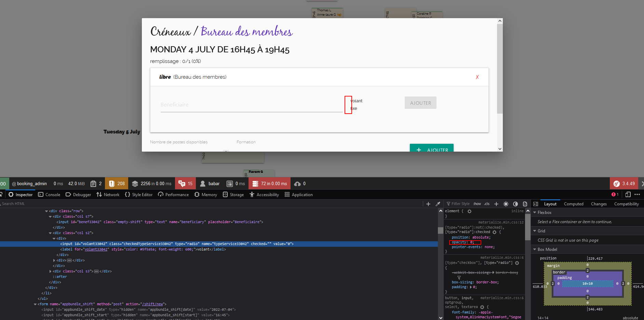Click the ellipsis badge in col s3 div

pos(96,271)
